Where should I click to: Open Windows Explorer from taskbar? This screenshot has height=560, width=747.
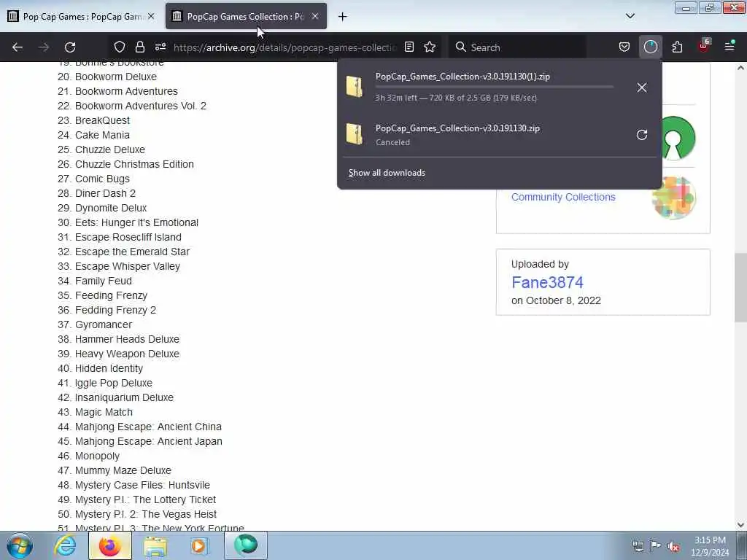coord(155,545)
